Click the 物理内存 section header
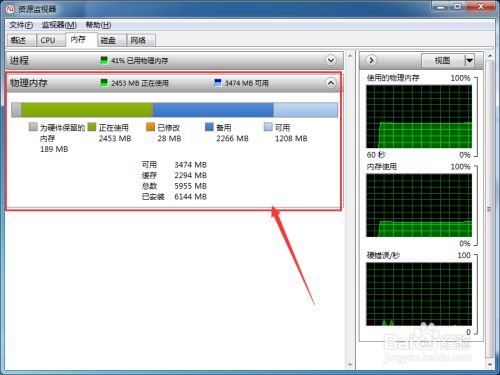 click(175, 83)
